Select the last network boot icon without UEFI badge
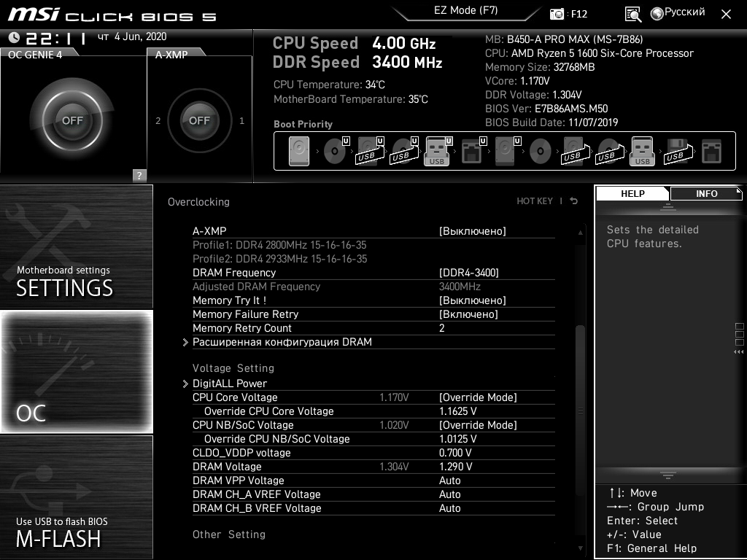 (x=711, y=152)
